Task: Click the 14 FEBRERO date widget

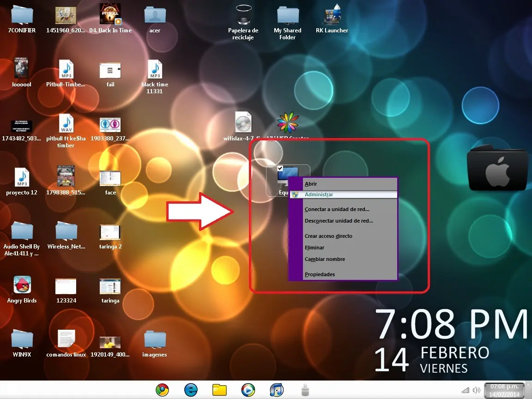Action: [x=432, y=360]
